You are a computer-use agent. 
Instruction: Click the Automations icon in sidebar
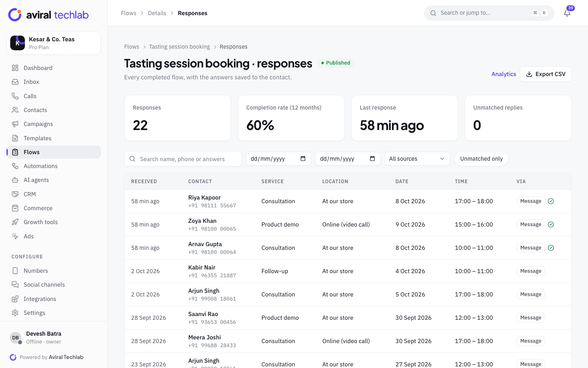point(15,166)
